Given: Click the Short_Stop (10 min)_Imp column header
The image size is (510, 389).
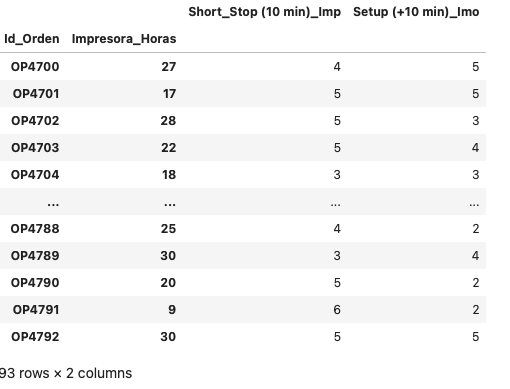Looking at the screenshot, I should pos(265,12).
